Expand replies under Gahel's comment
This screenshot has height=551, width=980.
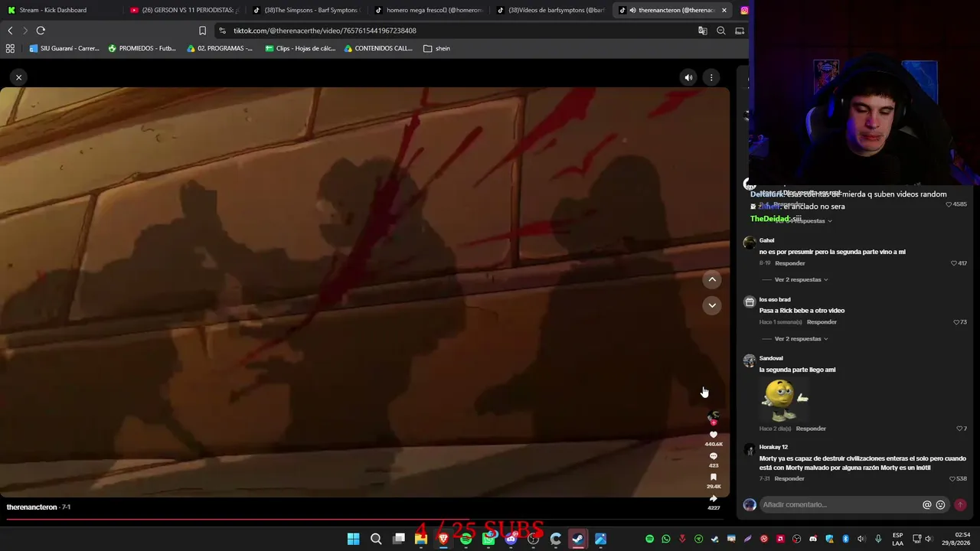(x=801, y=280)
